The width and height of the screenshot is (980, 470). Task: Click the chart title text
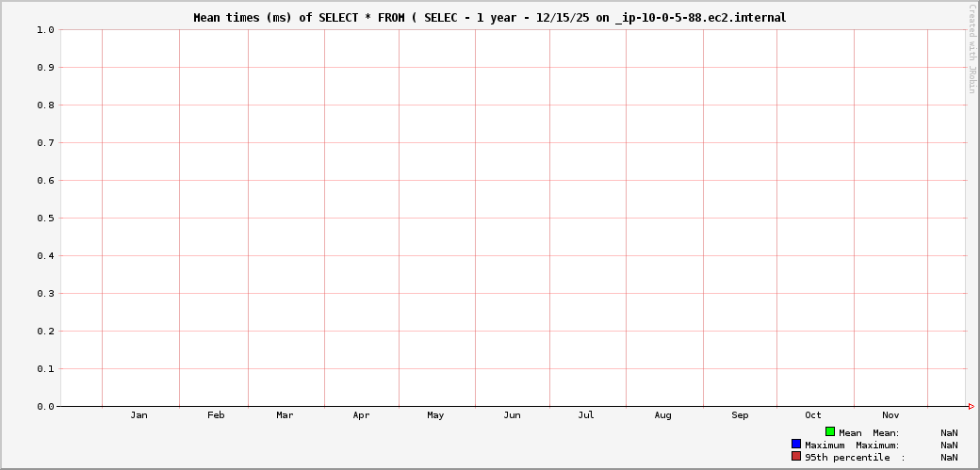[x=489, y=18]
